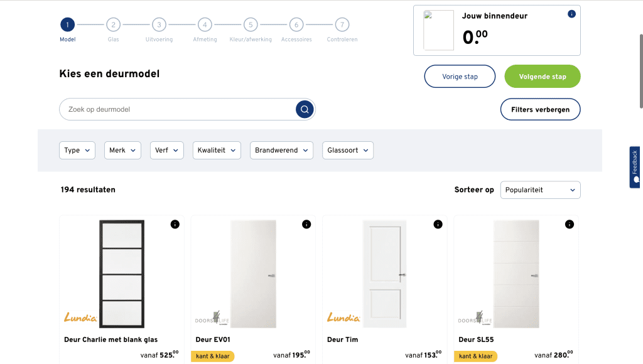Open the Glassoort filter dropdown
643x364 pixels.
click(x=348, y=151)
